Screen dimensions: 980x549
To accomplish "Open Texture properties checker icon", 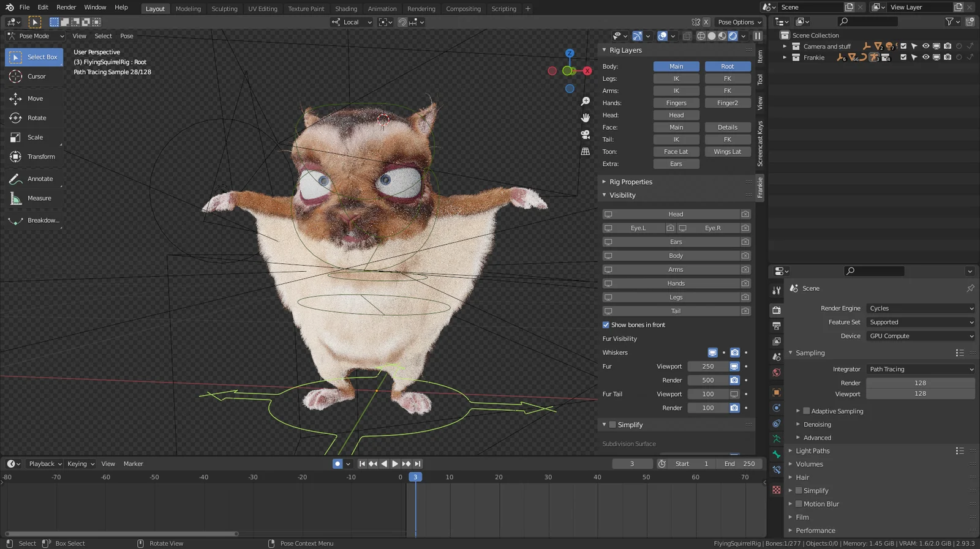I will click(x=777, y=490).
